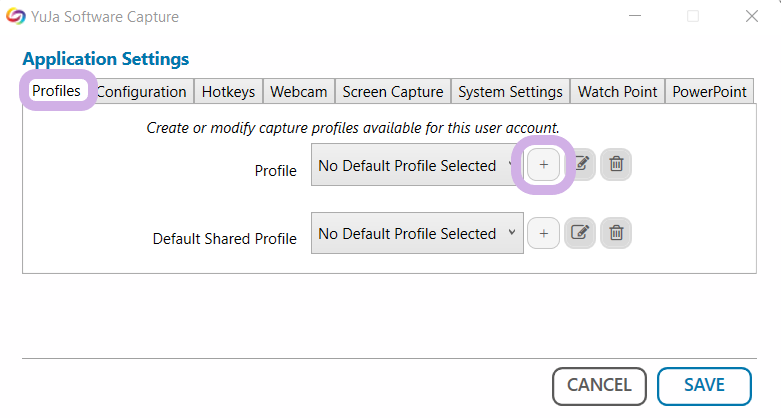
Task: Edit the Default Shared Profile
Action: click(580, 233)
